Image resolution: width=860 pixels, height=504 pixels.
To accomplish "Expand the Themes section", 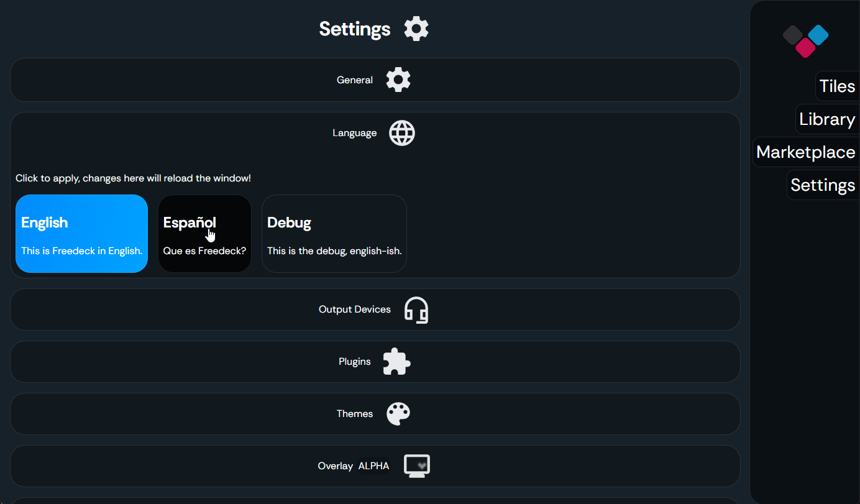I will [375, 414].
